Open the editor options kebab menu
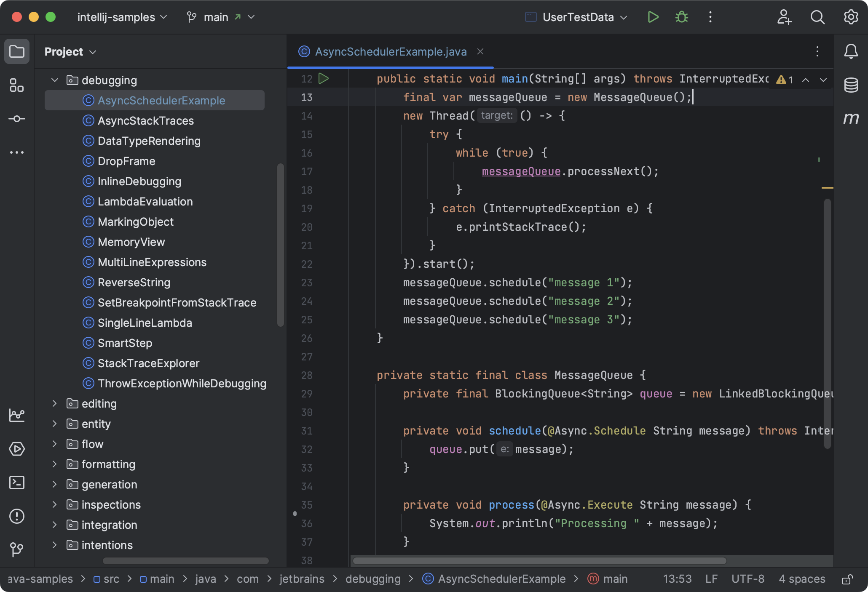Screen dimensions: 868x592 817,51
